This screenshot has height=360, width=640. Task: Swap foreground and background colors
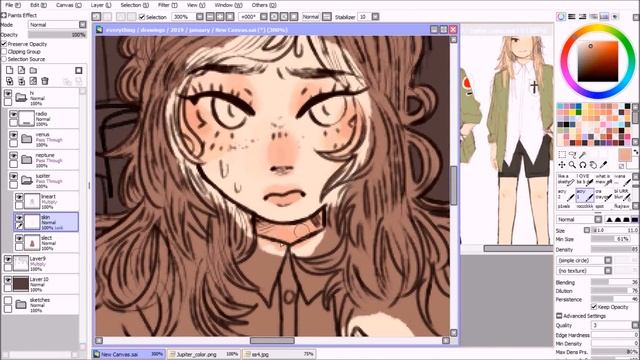point(636,152)
